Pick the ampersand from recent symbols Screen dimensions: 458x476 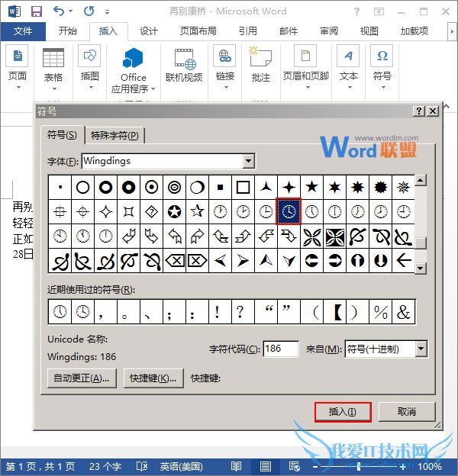[403, 312]
